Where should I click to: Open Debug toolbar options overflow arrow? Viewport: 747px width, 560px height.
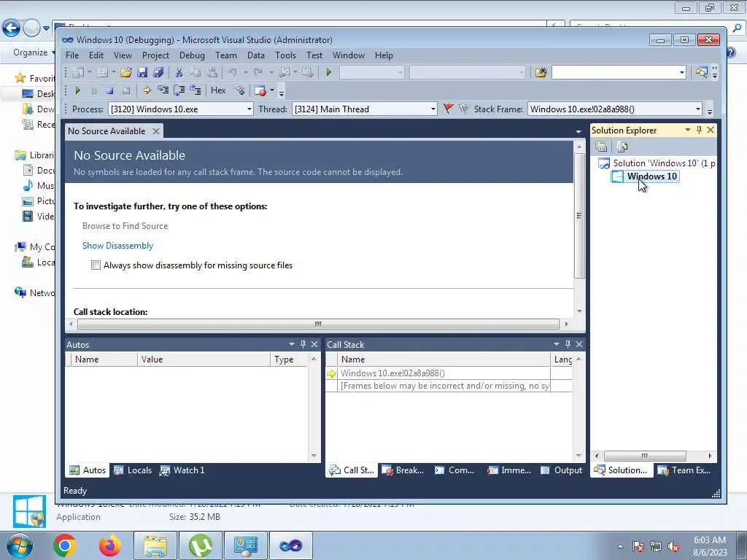click(281, 91)
